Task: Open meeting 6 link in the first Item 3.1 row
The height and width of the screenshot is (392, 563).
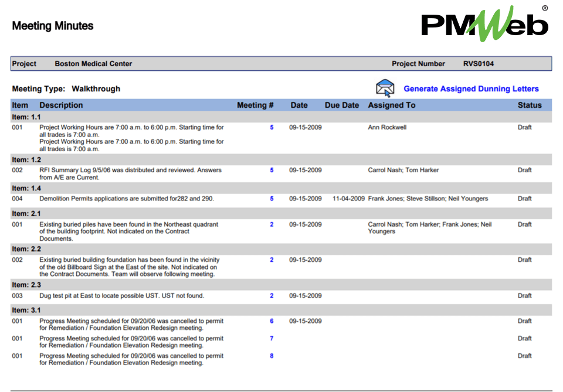Action: [x=272, y=321]
